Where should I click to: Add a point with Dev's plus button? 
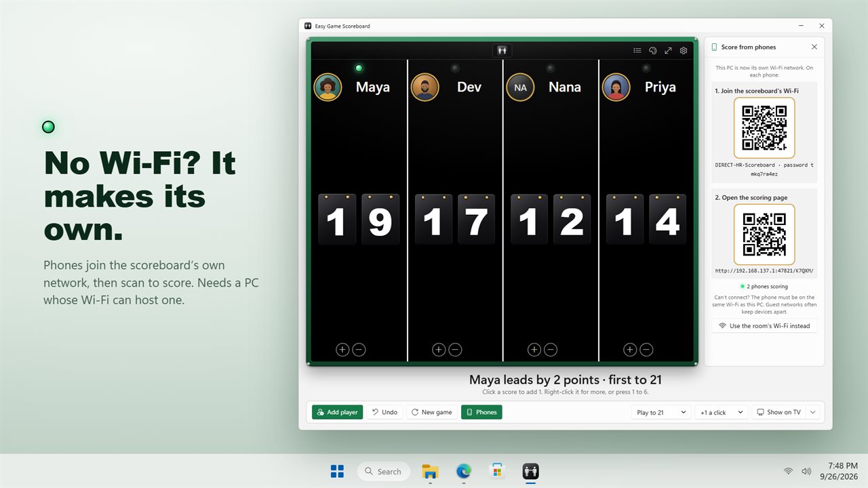439,350
